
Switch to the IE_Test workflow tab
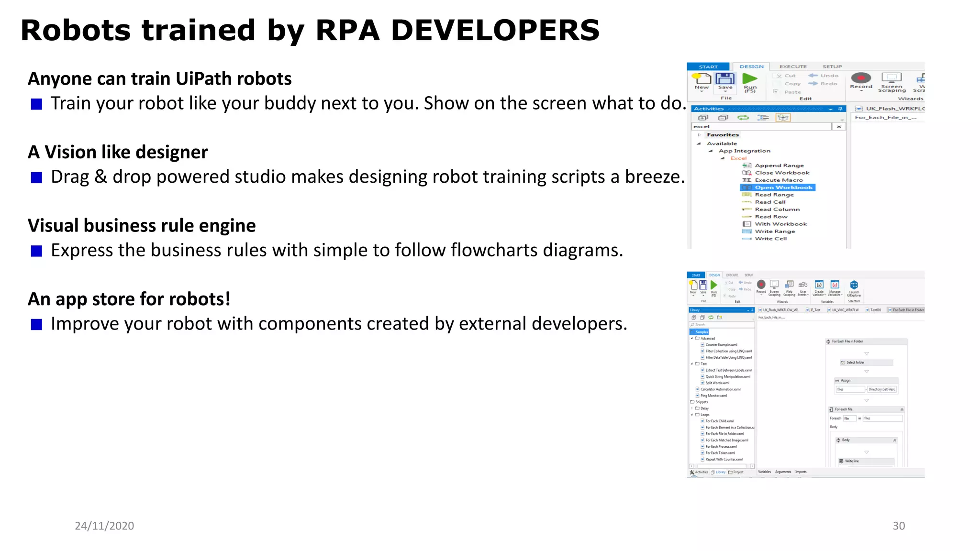[813, 310]
